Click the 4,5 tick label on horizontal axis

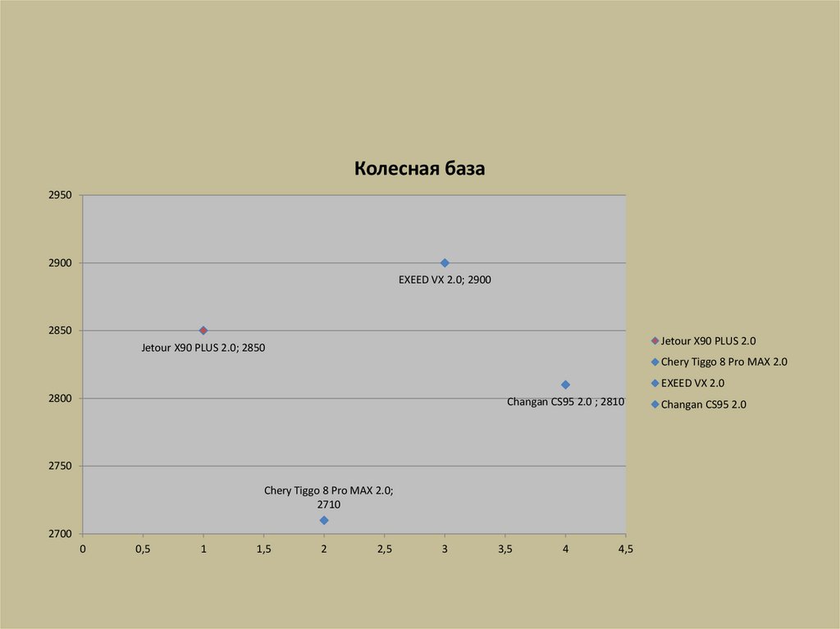pyautogui.click(x=626, y=549)
